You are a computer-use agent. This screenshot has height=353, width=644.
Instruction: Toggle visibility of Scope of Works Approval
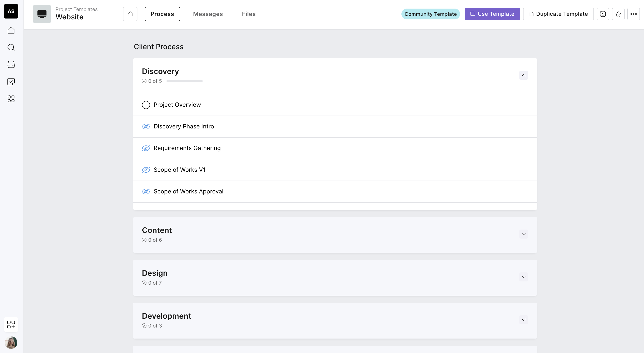coord(146,191)
